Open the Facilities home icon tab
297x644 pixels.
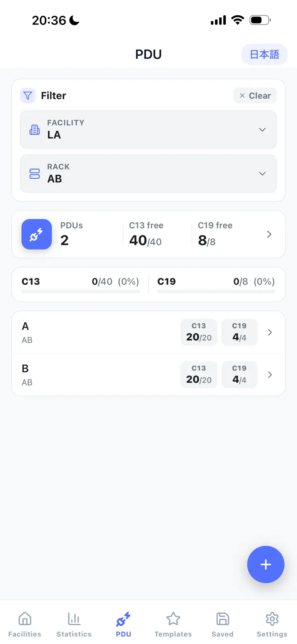[x=25, y=624]
